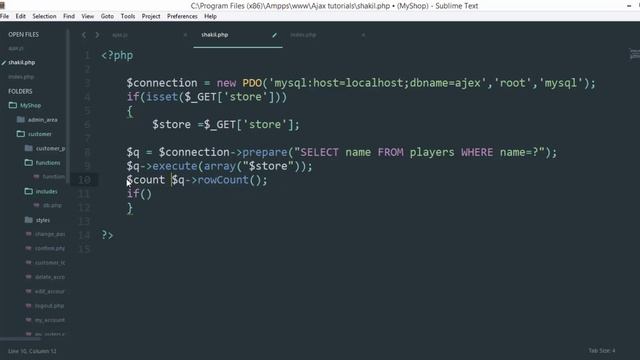
Task: Switch to the ajax.js tab
Action: [x=120, y=35]
